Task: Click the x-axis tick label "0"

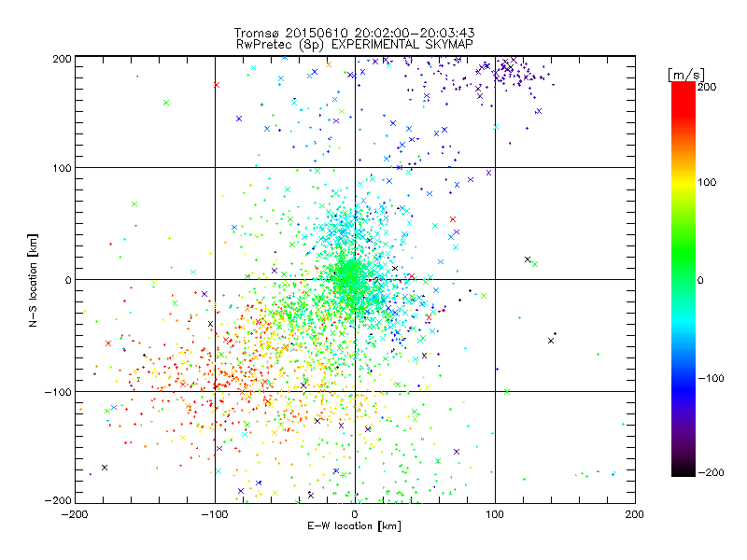Action: coord(355,514)
